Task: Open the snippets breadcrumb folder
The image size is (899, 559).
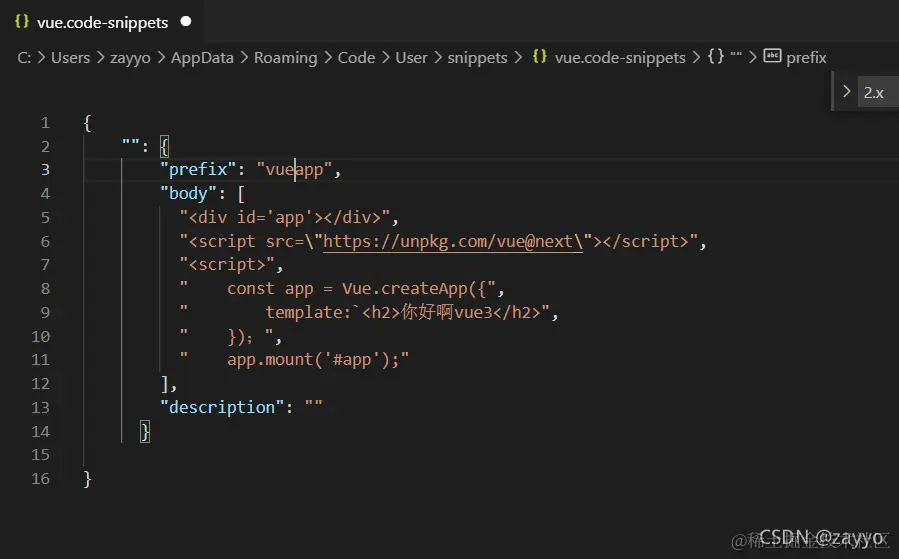Action: tap(477, 58)
